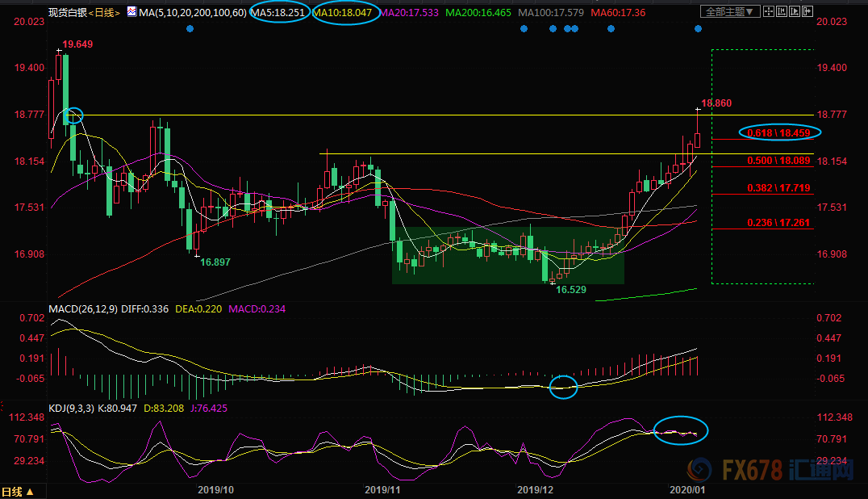Click the leftmost blue event dot above chart
The image size is (868, 499).
click(x=190, y=28)
